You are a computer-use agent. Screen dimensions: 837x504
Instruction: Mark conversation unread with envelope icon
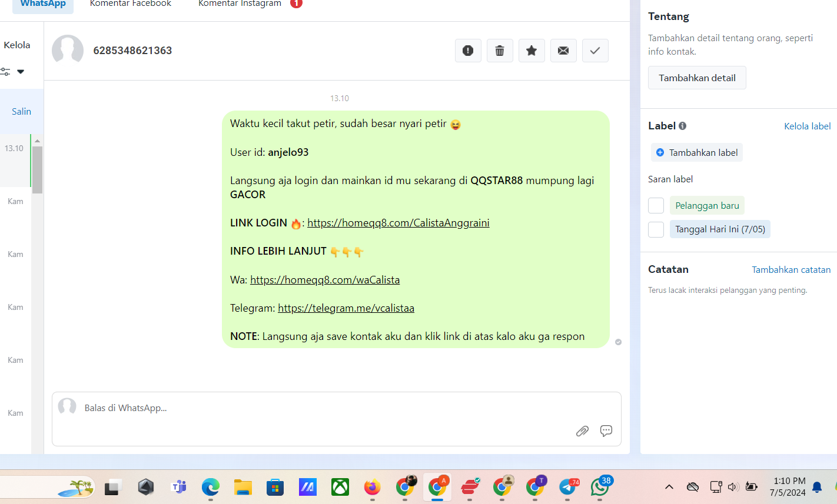563,51
